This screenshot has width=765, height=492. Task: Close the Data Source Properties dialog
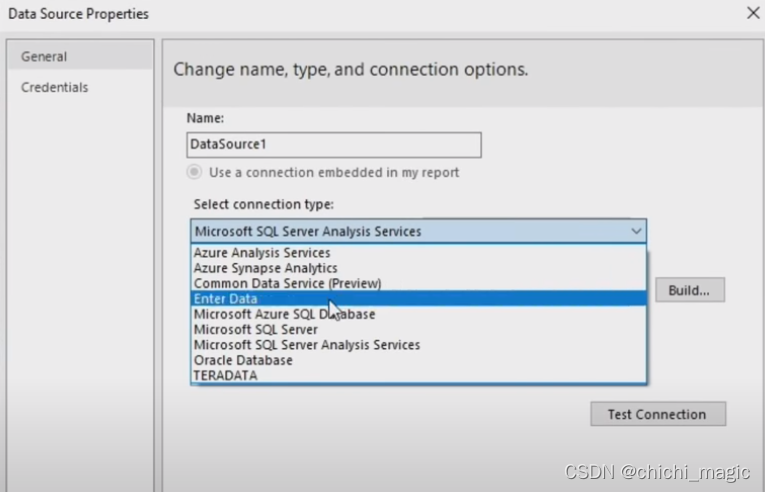coord(753,13)
